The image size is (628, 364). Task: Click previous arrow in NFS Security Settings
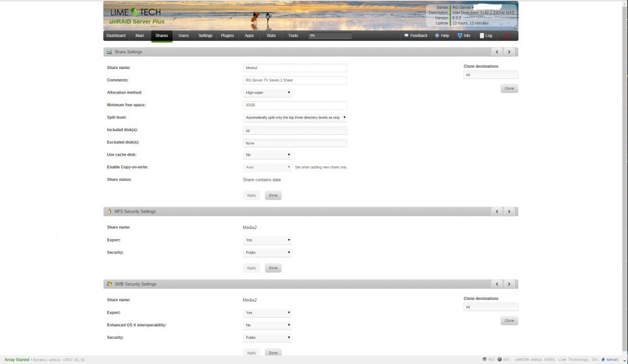(497, 211)
